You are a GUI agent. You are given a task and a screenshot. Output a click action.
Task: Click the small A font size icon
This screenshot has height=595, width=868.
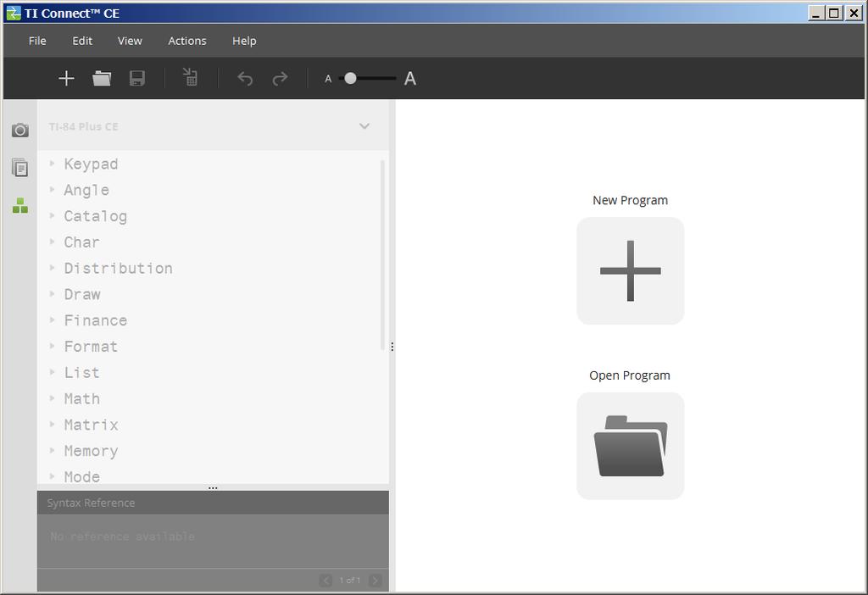point(328,79)
